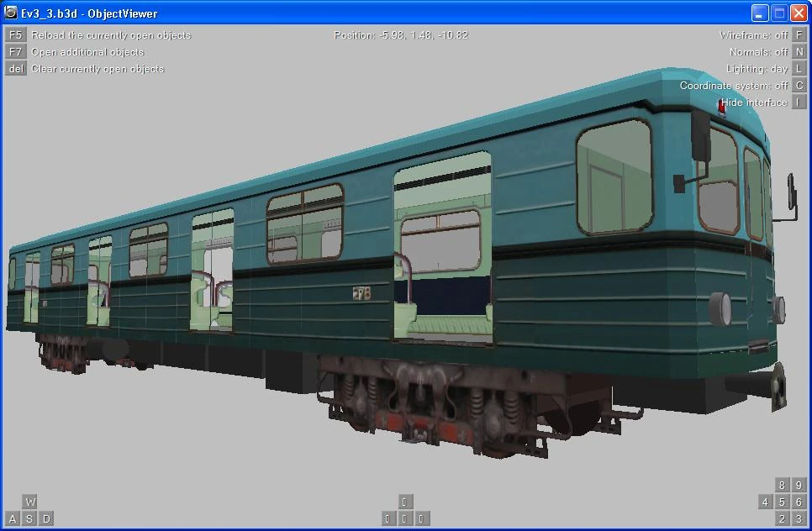
Task: Click the F5 reload objects key
Action: pyautogui.click(x=15, y=35)
